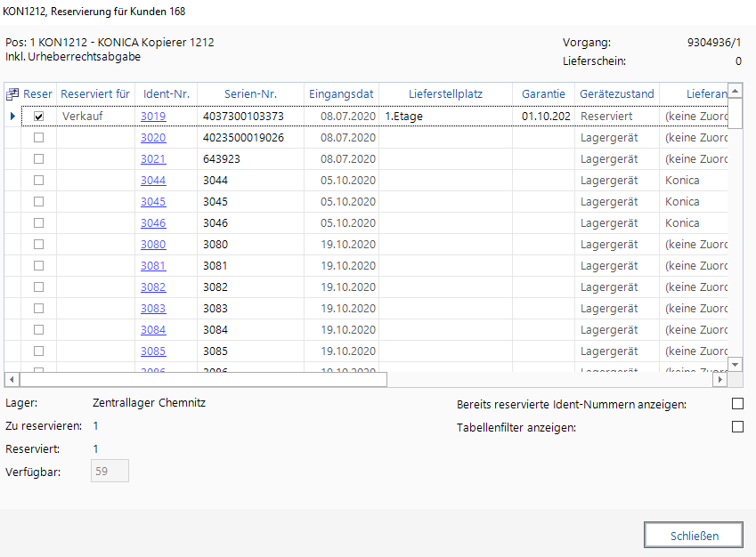Sort by the Ident-Nr. column header
This screenshot has width=756, height=557.
tap(166, 94)
